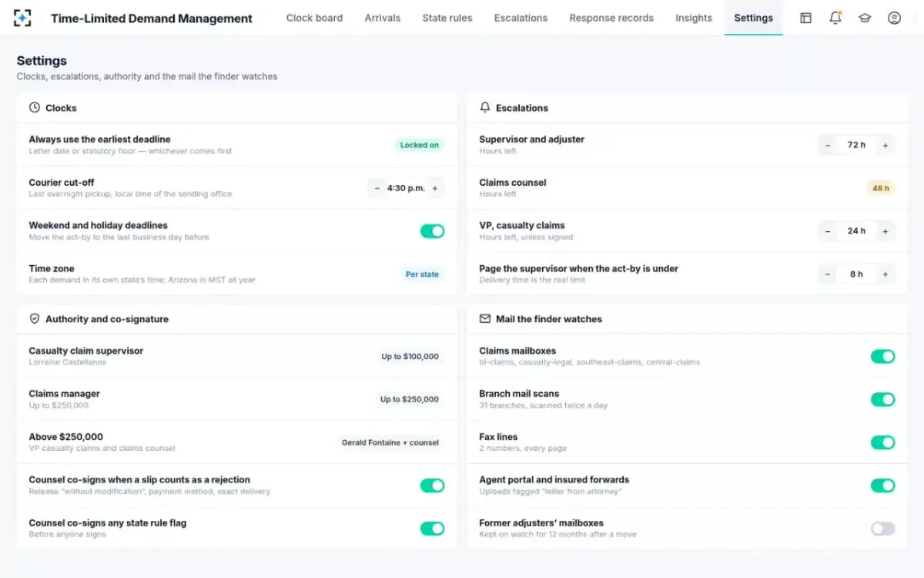Click the Time zone setting label
Viewport: 924px width, 578px height.
[52, 269]
